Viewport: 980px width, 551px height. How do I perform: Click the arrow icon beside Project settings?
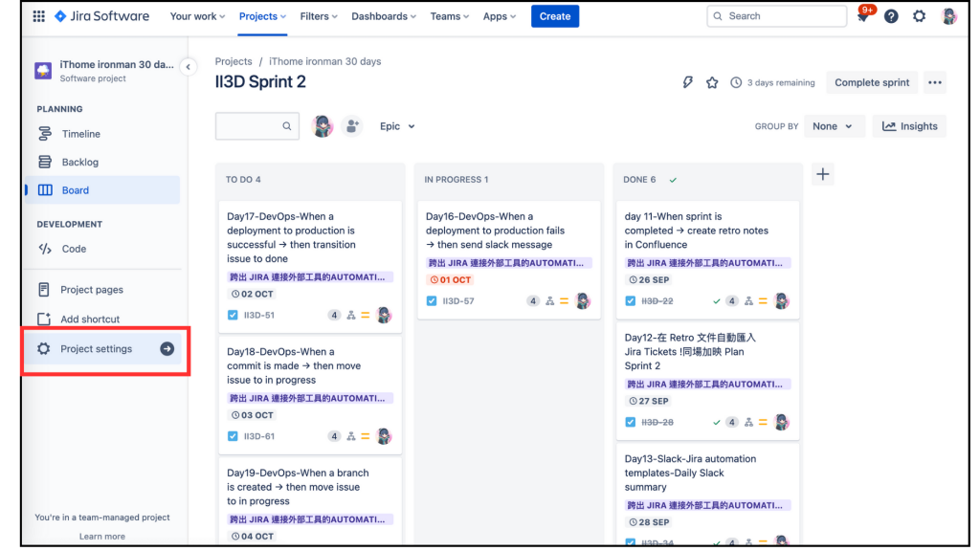[167, 348]
